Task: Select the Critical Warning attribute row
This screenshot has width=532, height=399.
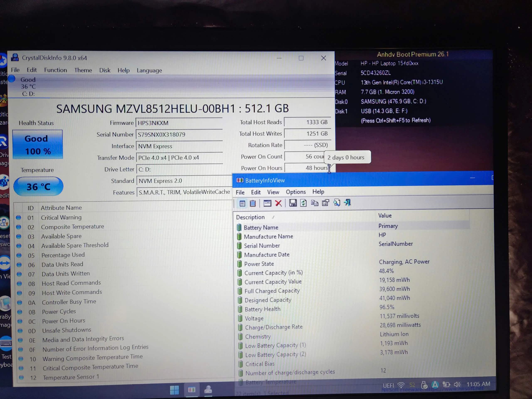Action: pos(123,217)
